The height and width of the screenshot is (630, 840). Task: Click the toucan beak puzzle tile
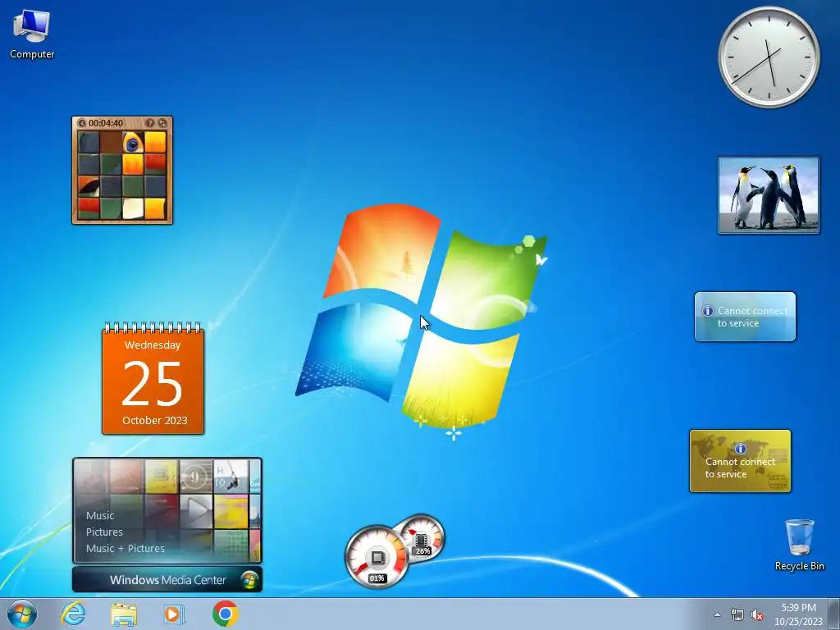point(89,186)
